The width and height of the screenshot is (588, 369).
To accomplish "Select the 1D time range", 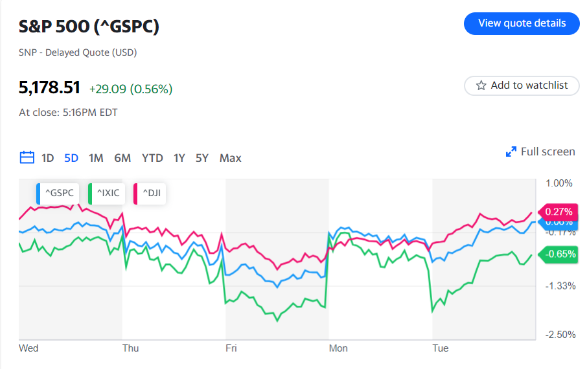I will tap(48, 158).
